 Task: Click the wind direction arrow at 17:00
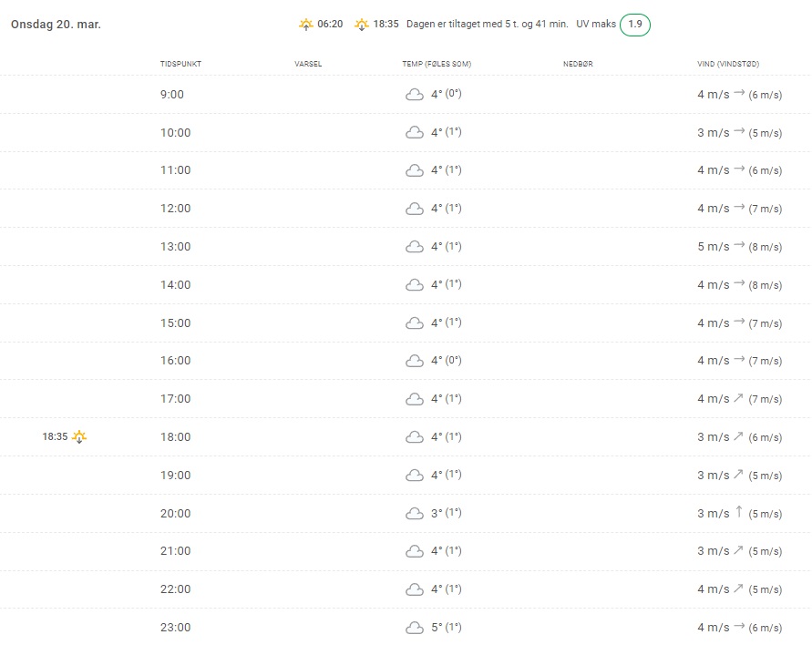tap(739, 399)
